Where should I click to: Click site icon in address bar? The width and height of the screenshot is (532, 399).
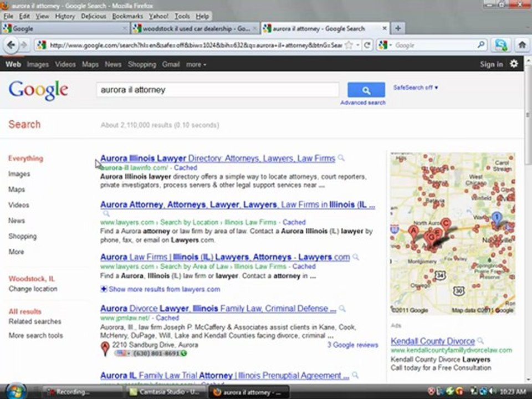pyautogui.click(x=42, y=45)
